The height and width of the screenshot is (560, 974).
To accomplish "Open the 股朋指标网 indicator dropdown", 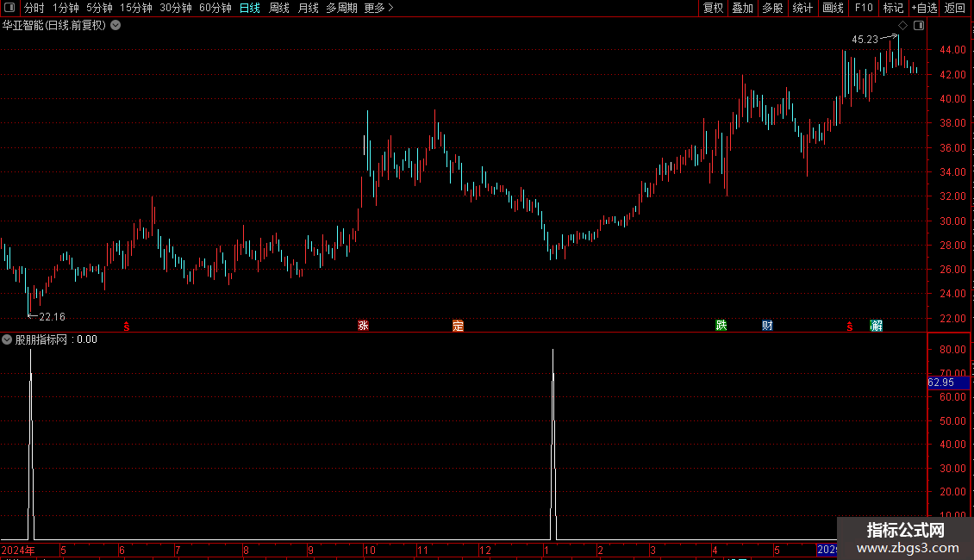I will (x=7, y=339).
